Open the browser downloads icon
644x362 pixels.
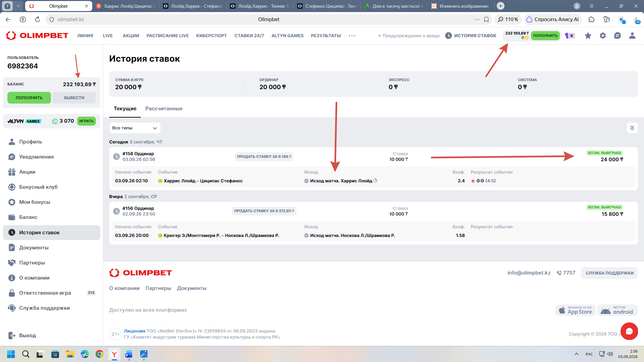(x=636, y=20)
